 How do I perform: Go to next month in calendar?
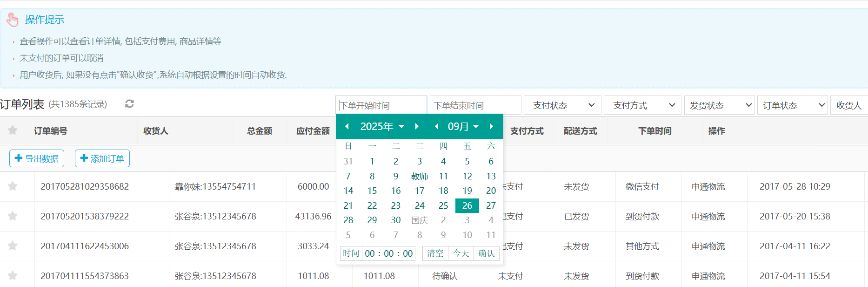pos(491,126)
